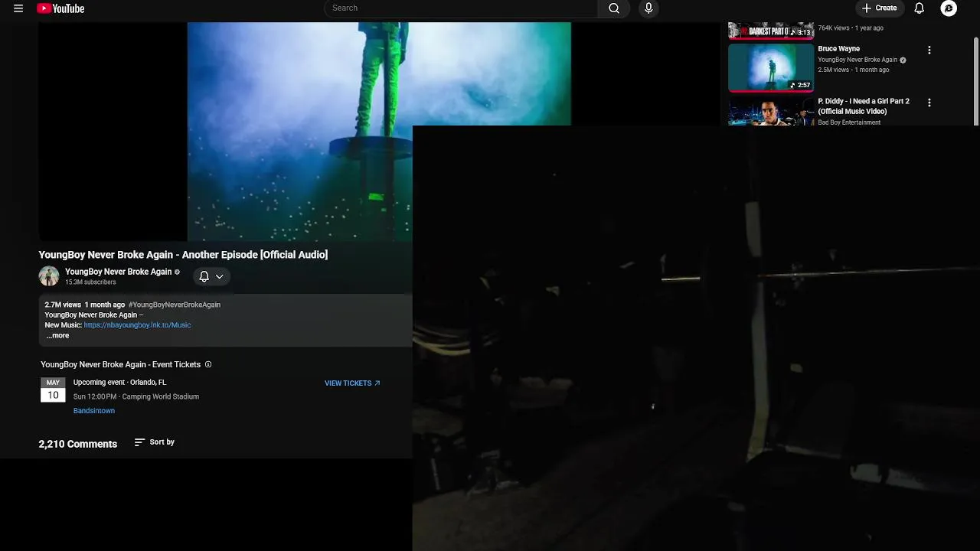Select the May 10 event date badge
This screenshot has width=980, height=551.
53,390
